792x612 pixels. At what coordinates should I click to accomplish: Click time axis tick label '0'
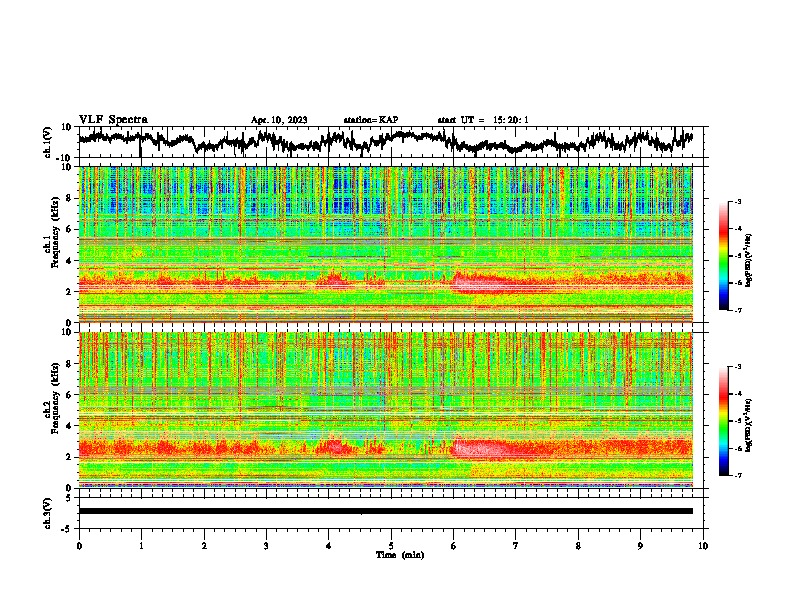point(79,546)
